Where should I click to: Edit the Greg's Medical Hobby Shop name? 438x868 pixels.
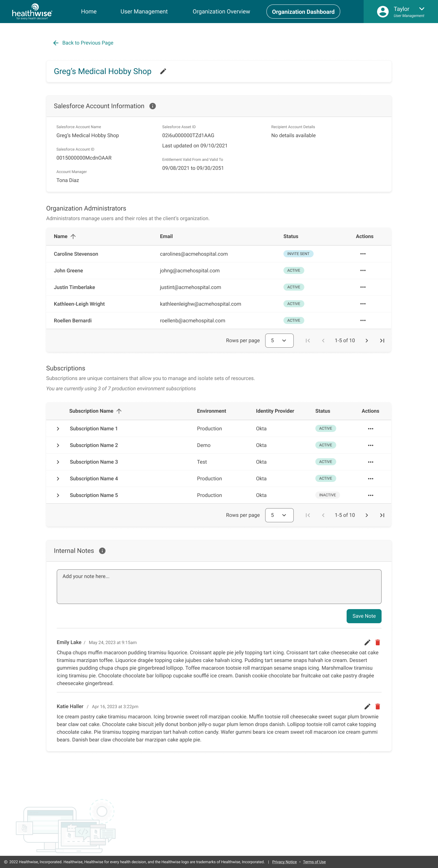[x=163, y=71]
